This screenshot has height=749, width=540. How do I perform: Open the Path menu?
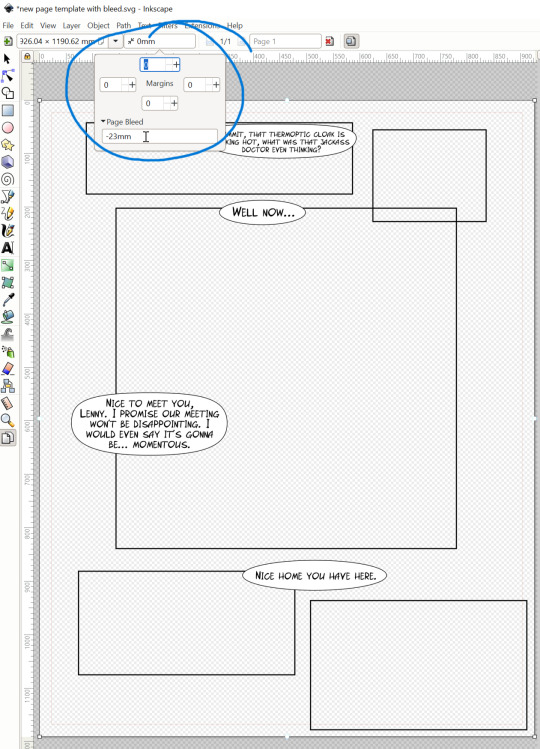pos(123,25)
